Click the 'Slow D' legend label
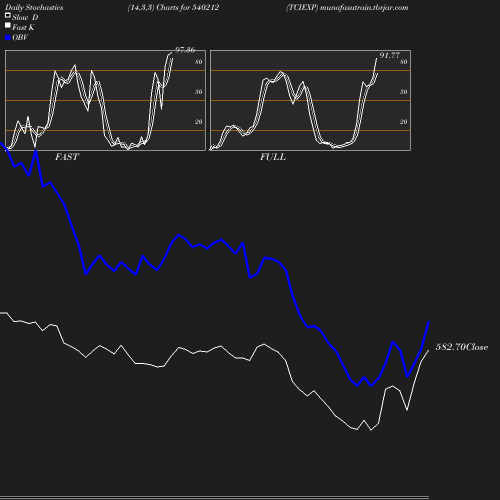The height and width of the screenshot is (500, 500). (x=25, y=17)
